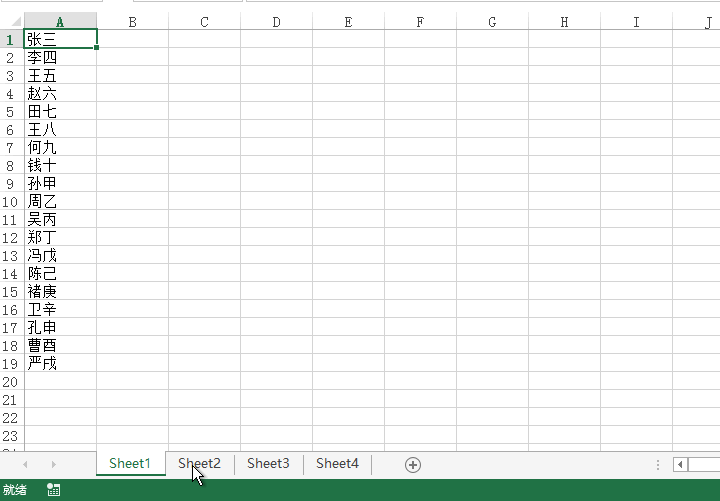The image size is (720, 501).
Task: Click horizontal scrollbar left arrow
Action: click(680, 465)
